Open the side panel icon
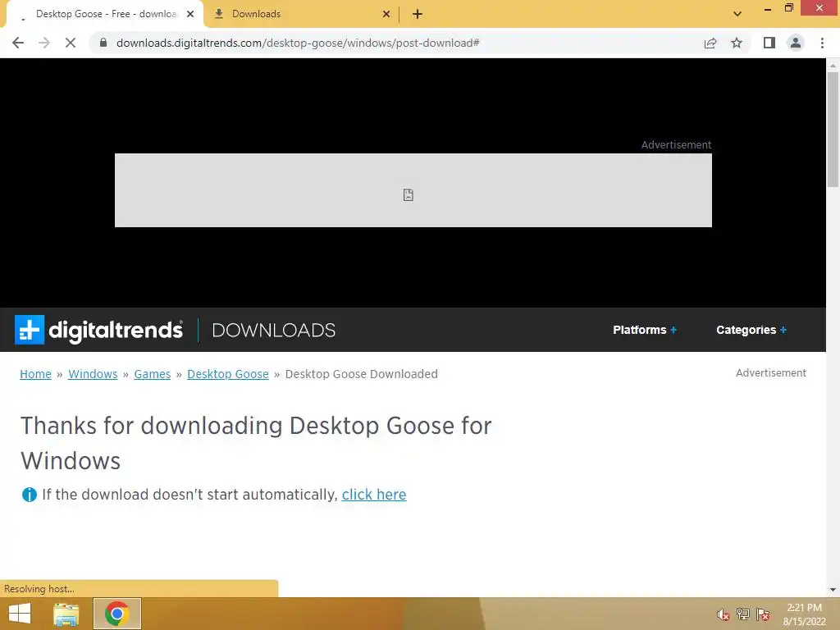Image resolution: width=840 pixels, height=630 pixels. (769, 43)
